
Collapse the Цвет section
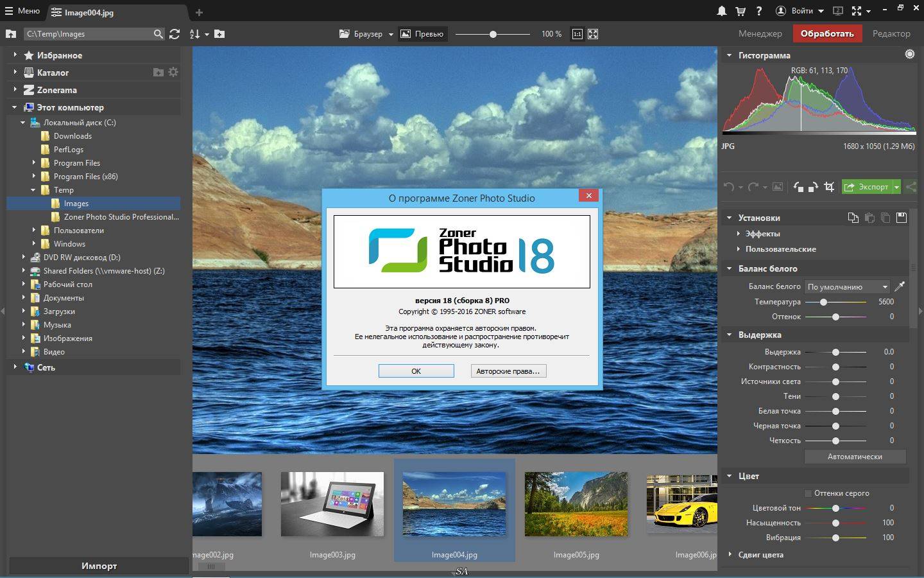coord(729,476)
